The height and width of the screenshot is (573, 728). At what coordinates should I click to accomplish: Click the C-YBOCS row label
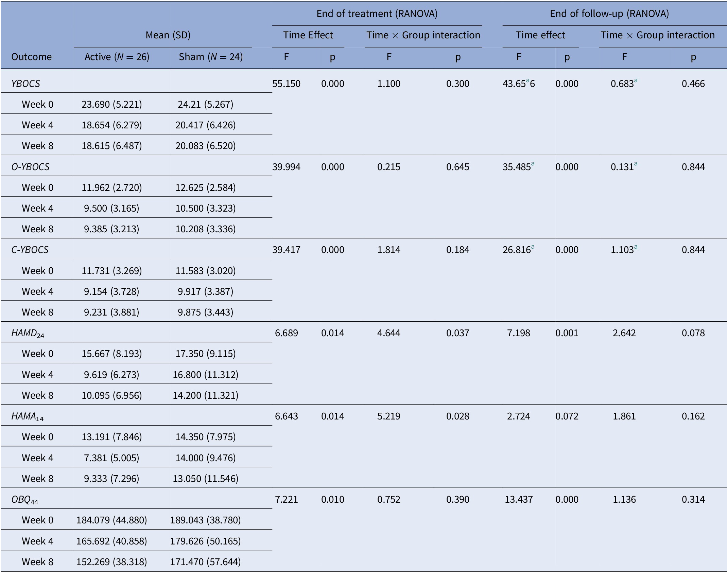click(x=30, y=250)
